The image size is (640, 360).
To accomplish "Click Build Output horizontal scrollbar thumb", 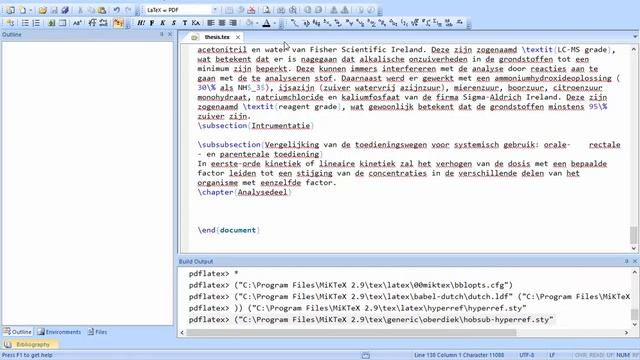I will pyautogui.click(x=351, y=333).
